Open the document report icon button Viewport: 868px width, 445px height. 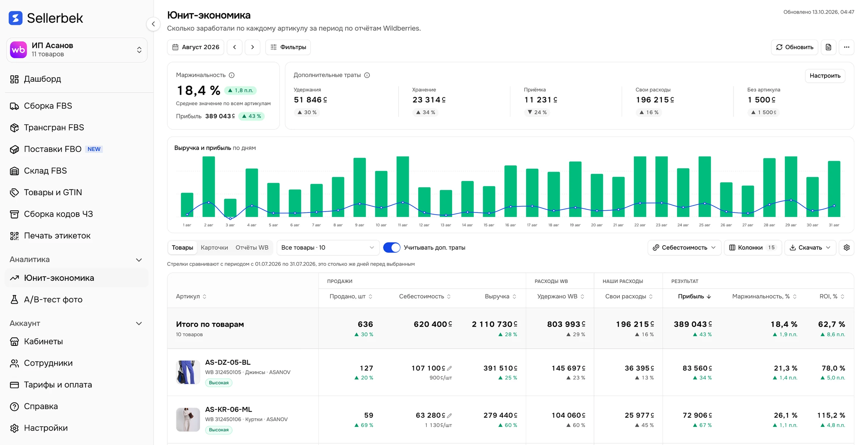829,47
